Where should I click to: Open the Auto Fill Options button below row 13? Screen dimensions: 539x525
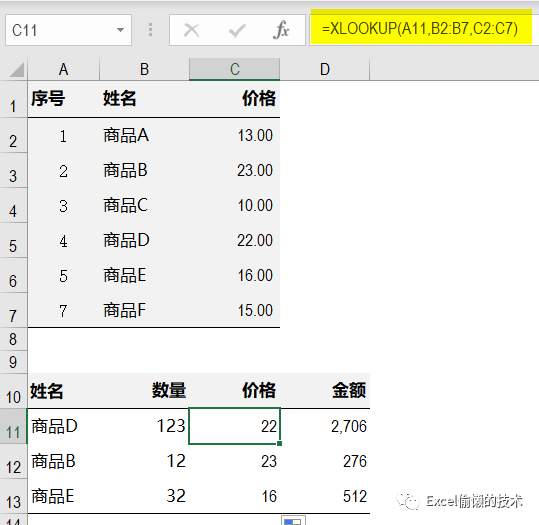(293, 520)
